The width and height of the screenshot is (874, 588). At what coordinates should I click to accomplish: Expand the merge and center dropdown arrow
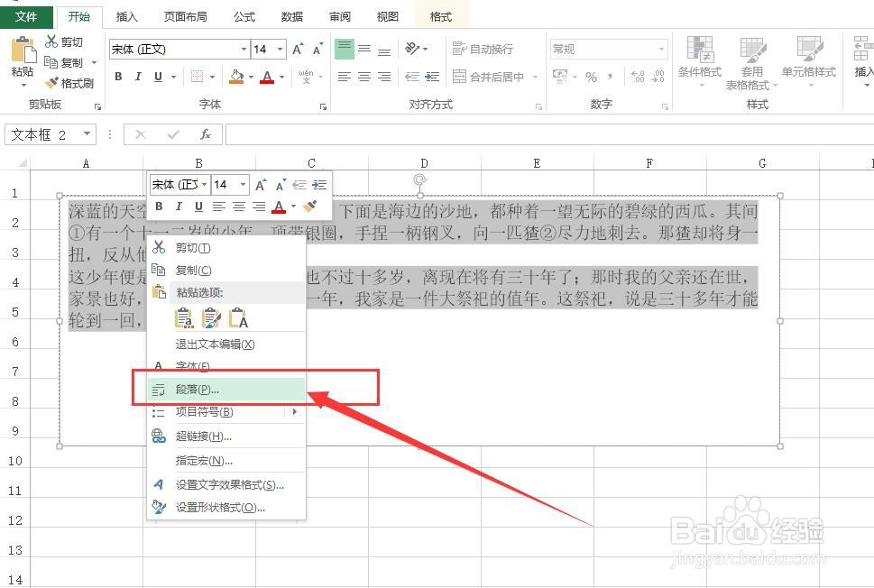tap(535, 77)
